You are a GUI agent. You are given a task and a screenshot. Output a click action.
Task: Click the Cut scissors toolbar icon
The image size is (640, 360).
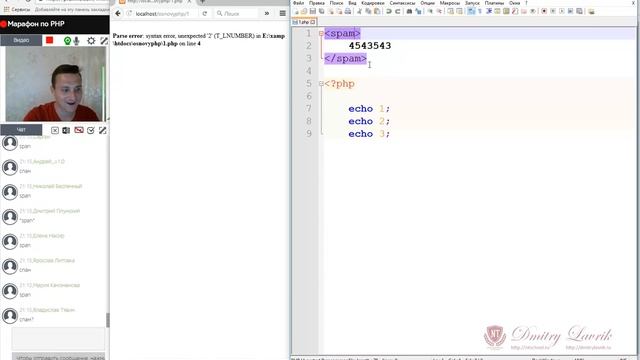359,11
